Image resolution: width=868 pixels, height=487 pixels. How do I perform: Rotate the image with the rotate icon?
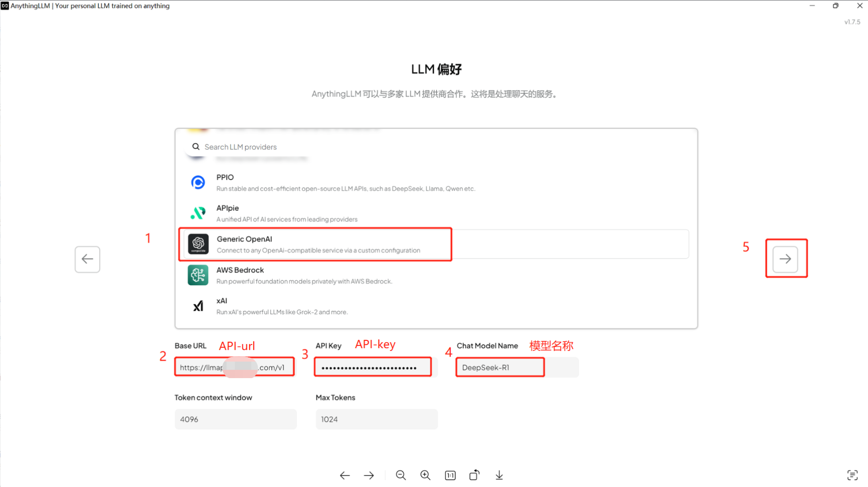(475, 475)
